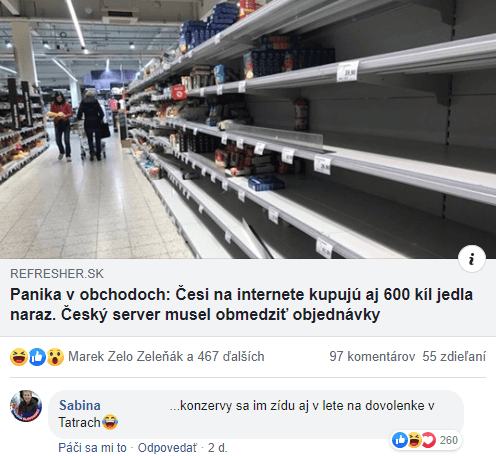Click the haha icon on comment reactions

point(414,440)
